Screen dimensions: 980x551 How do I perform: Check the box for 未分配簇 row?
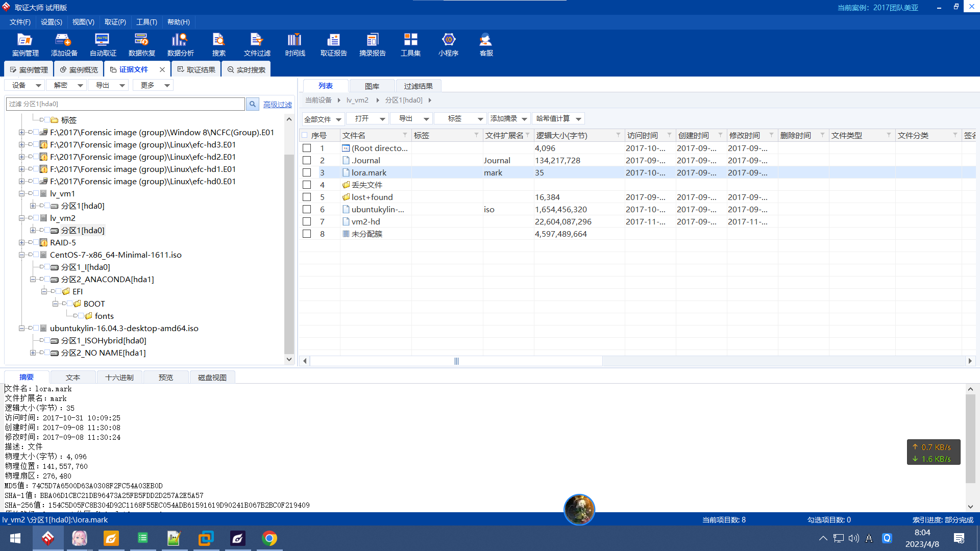[x=307, y=234]
